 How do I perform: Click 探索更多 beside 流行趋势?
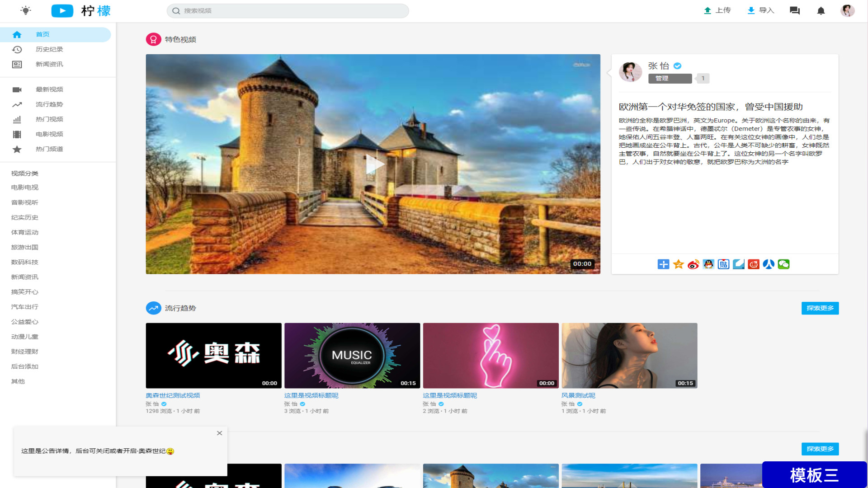click(820, 308)
